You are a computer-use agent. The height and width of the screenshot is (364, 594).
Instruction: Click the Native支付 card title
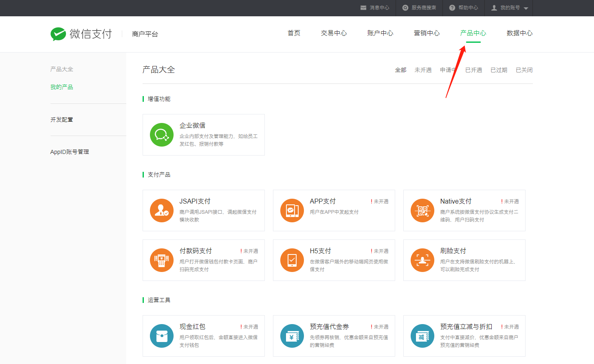coord(456,201)
